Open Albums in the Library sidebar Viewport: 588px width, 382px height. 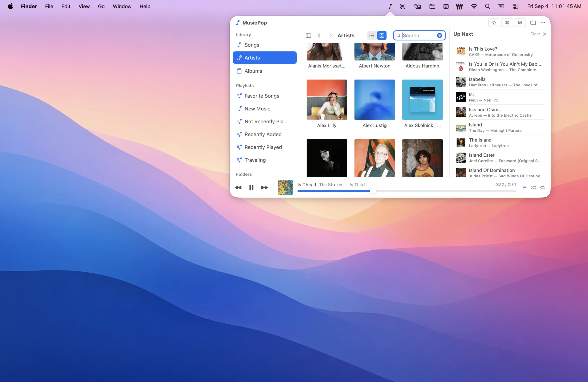pos(265,71)
